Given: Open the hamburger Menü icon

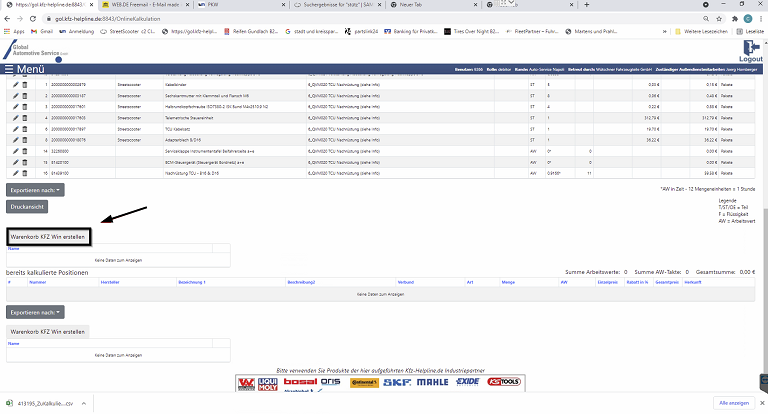Looking at the screenshot, I should [x=9, y=69].
